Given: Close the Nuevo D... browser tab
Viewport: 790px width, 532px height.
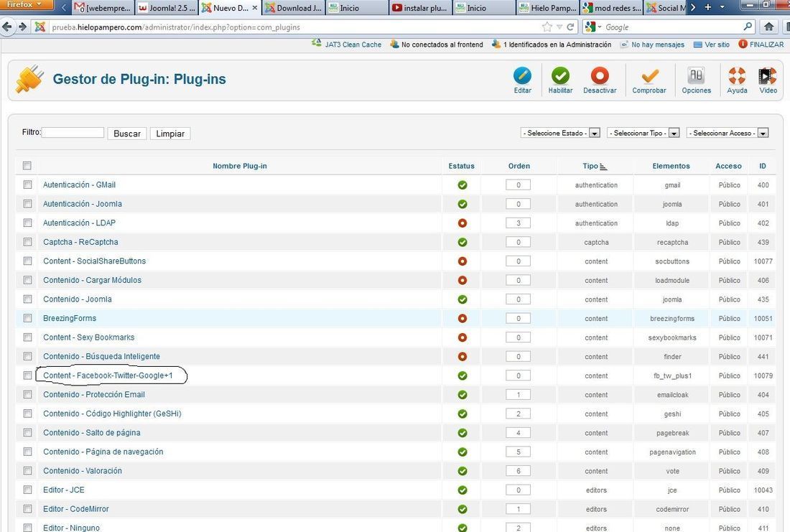Looking at the screenshot, I should point(255,8).
